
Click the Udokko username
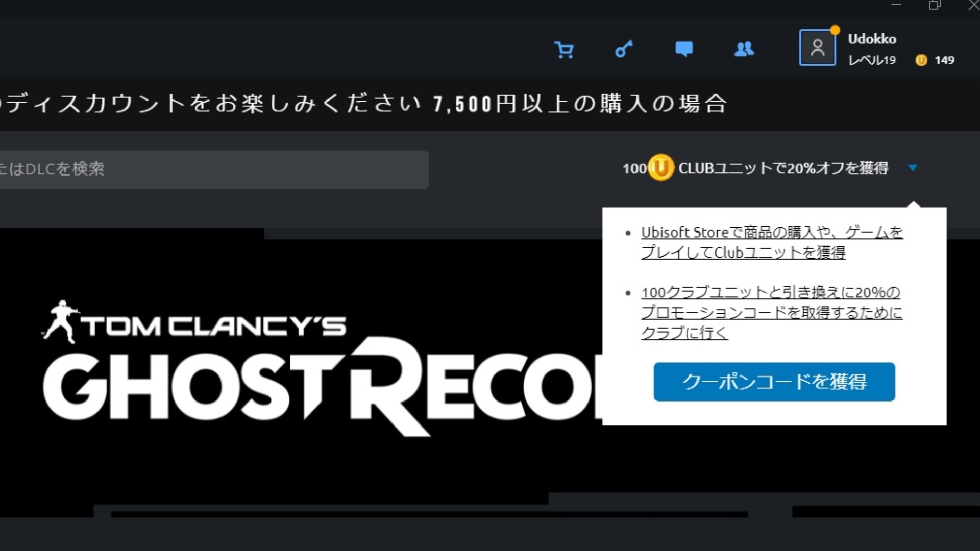click(x=872, y=39)
